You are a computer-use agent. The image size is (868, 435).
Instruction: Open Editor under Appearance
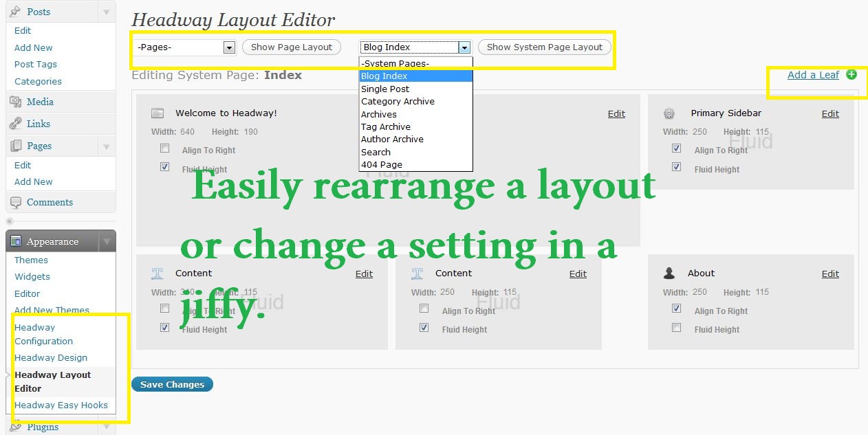(x=28, y=293)
